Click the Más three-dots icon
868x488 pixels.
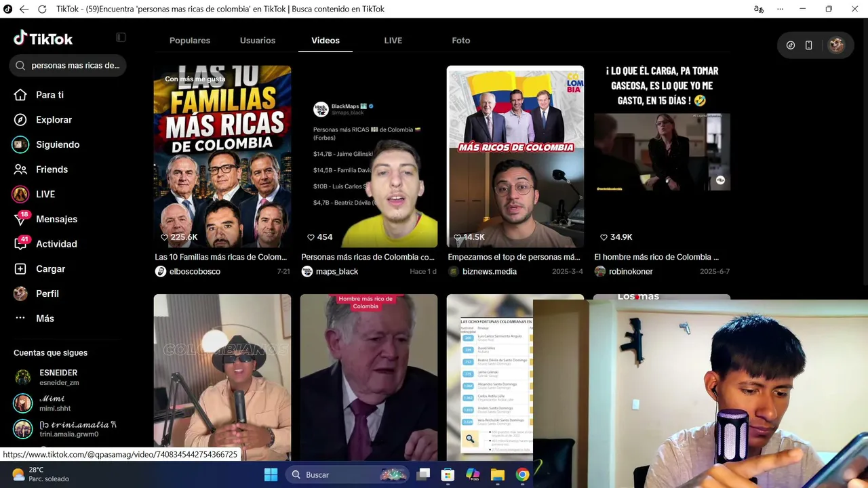20,319
